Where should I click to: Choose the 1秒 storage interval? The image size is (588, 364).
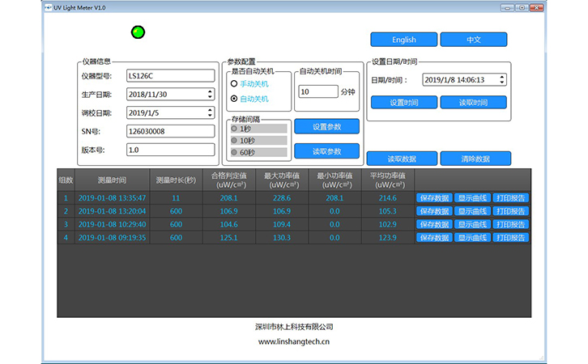pos(234,129)
